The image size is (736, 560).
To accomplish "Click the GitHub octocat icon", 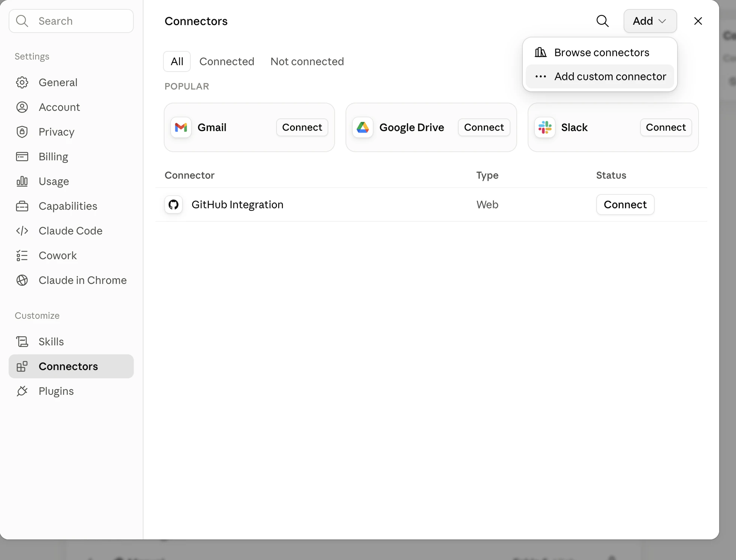I will click(x=174, y=205).
